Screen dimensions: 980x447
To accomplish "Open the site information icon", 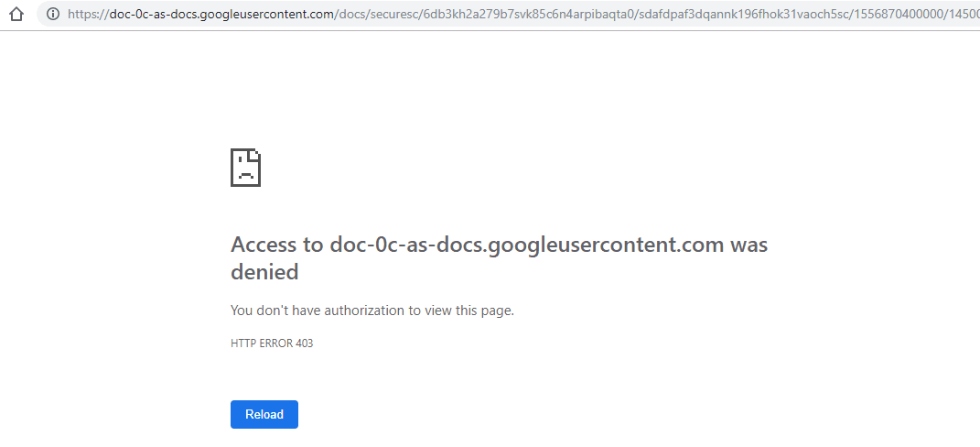I will click(52, 14).
